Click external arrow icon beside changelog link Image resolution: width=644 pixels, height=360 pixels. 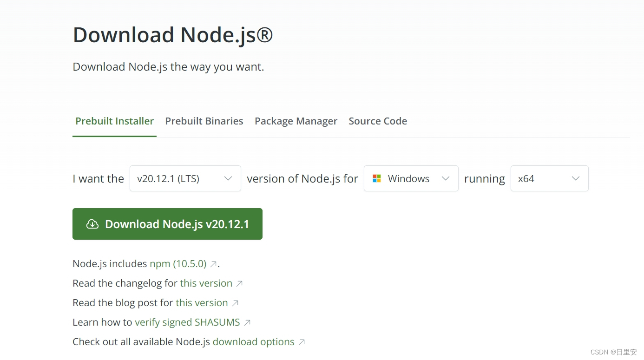239,284
